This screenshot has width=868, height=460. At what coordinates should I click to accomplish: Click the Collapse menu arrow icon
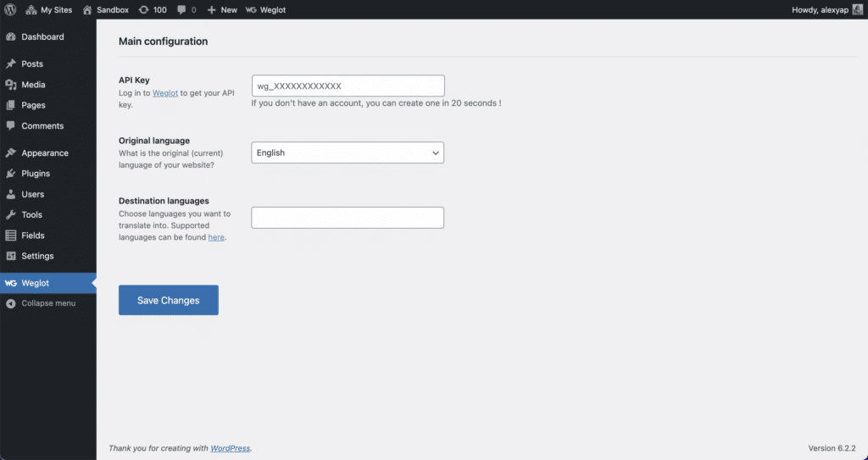[10, 303]
